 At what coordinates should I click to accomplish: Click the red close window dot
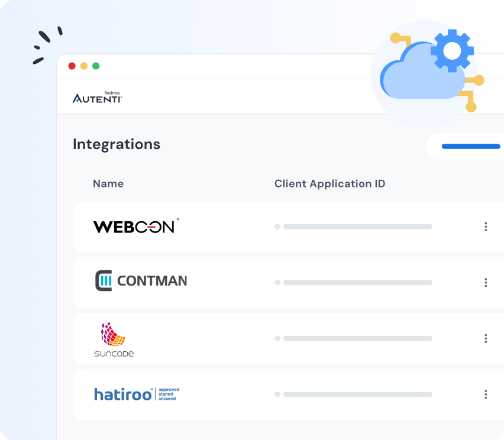pos(72,66)
